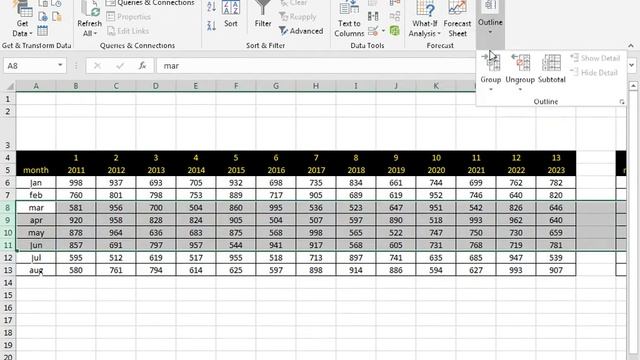This screenshot has width=640, height=360.
Task: Launch Text to Columns wizard
Action: point(349,19)
